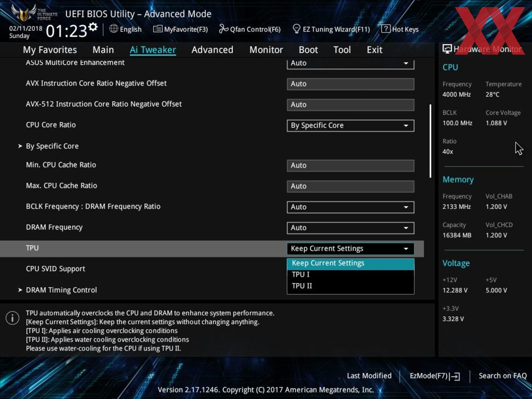Click the Max. CPU Cache Ratio field
This screenshot has height=399, width=532.
[350, 186]
